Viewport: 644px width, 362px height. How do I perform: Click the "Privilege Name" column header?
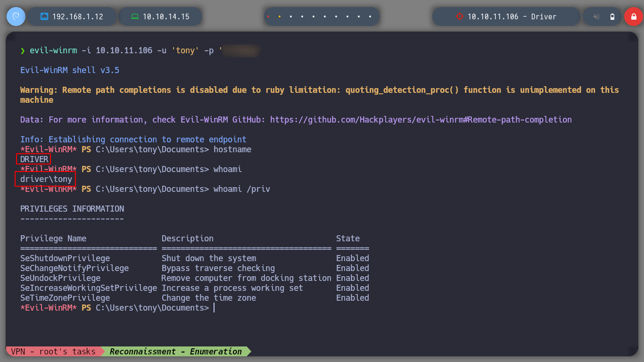[x=53, y=239]
